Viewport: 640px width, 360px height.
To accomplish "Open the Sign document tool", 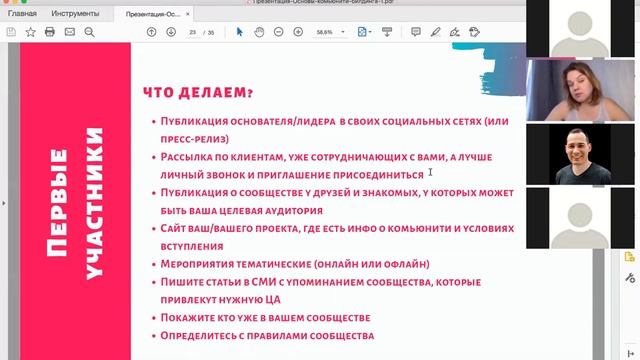I will pos(455,32).
